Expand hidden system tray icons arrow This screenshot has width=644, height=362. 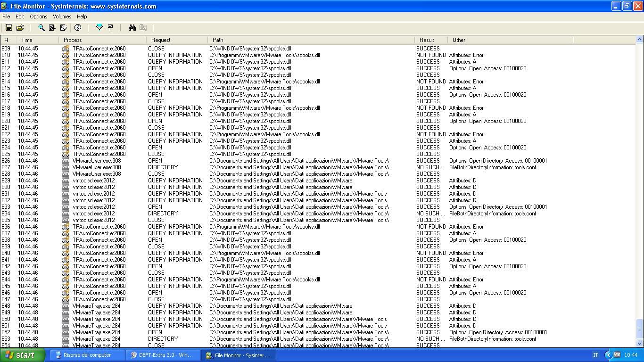tap(608, 355)
